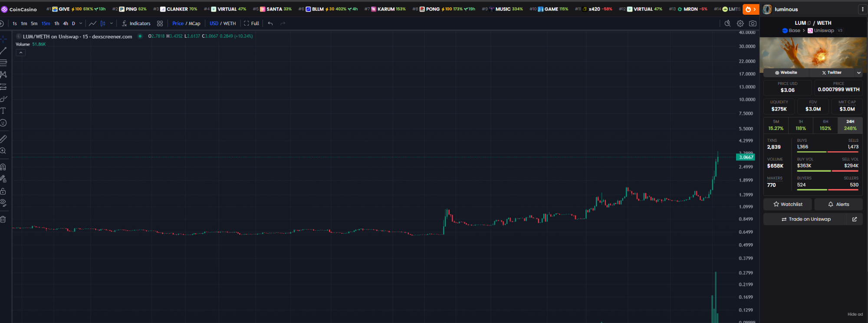Show the 1H price change stats
The width and height of the screenshot is (868, 323).
point(801,125)
